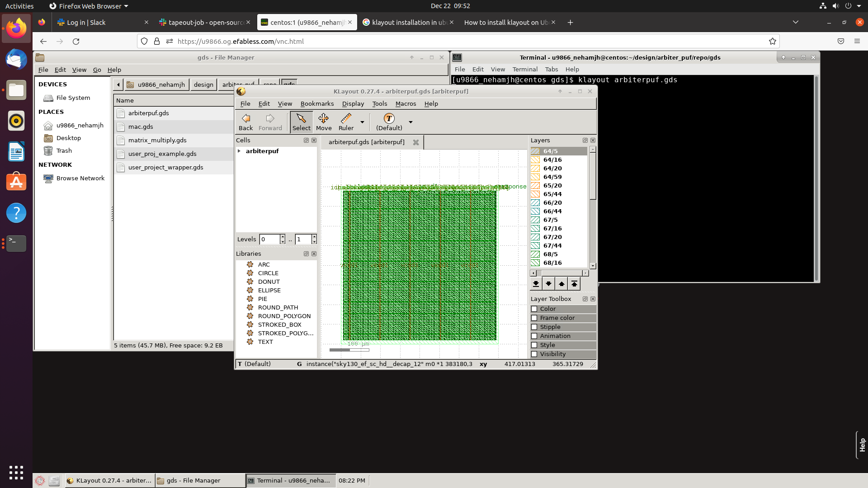Click the design breadcrumb in File Manager

pos(203,84)
